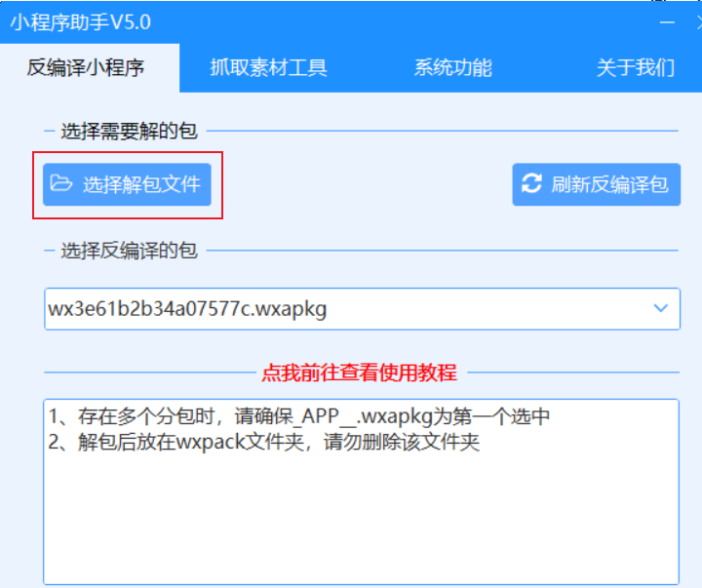This screenshot has width=702, height=588.
Task: Click the 选择反编译的包 section label
Action: 129,251
